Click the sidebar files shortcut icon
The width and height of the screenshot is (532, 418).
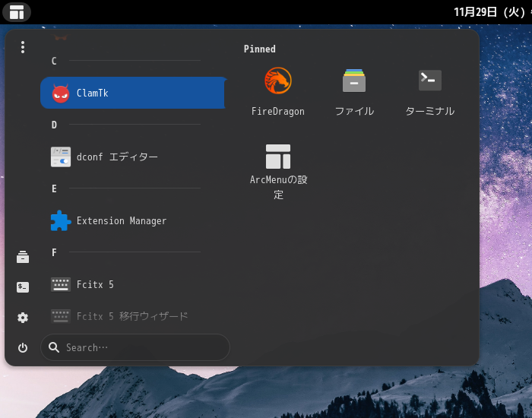[x=23, y=257]
